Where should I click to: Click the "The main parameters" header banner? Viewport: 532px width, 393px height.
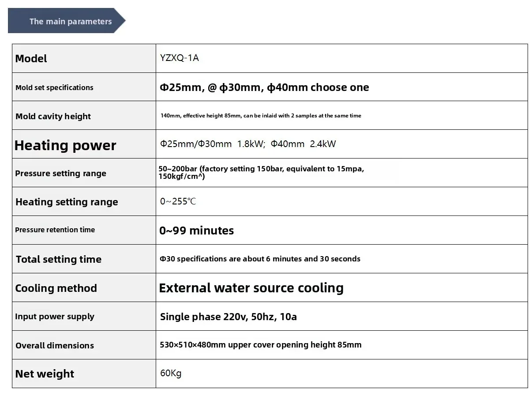70,21
